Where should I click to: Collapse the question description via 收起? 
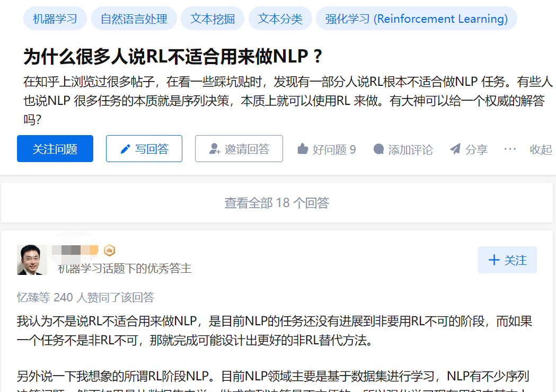[541, 149]
